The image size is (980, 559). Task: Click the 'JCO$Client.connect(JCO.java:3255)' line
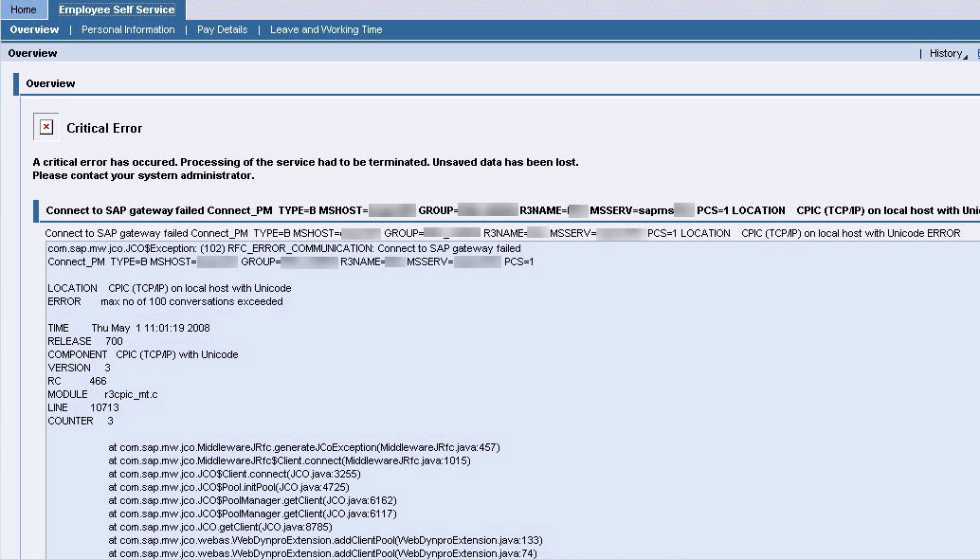click(234, 474)
